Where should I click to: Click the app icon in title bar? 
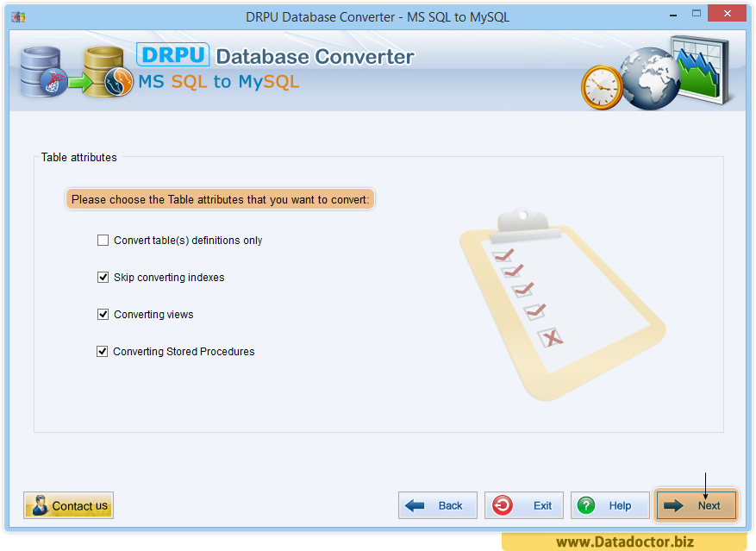(18, 17)
